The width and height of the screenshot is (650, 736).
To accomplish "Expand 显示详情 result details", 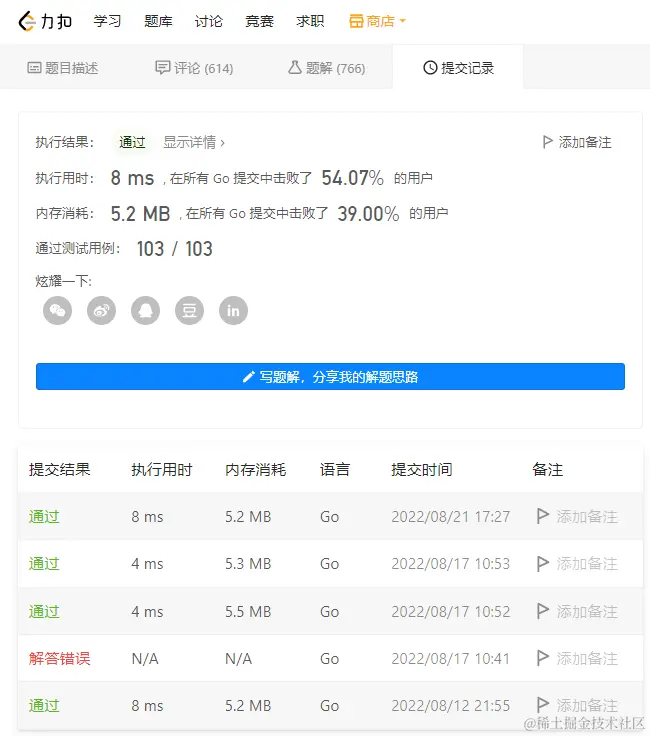I will click(x=194, y=142).
